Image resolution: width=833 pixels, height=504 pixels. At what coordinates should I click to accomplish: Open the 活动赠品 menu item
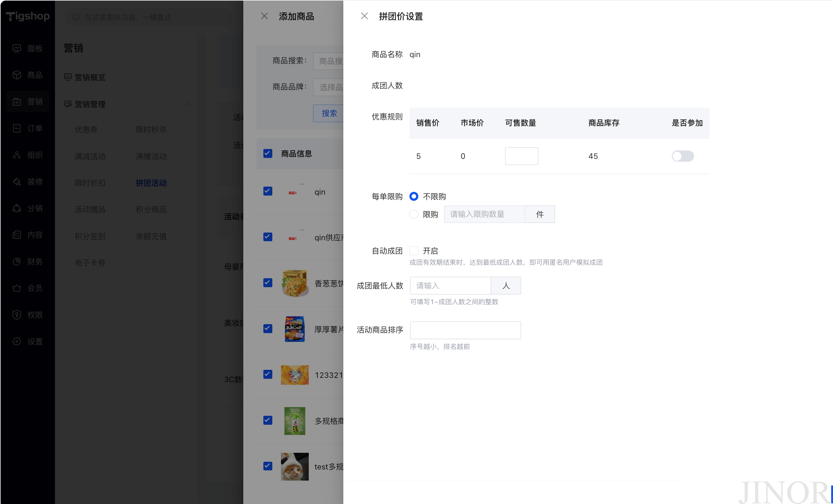(90, 210)
